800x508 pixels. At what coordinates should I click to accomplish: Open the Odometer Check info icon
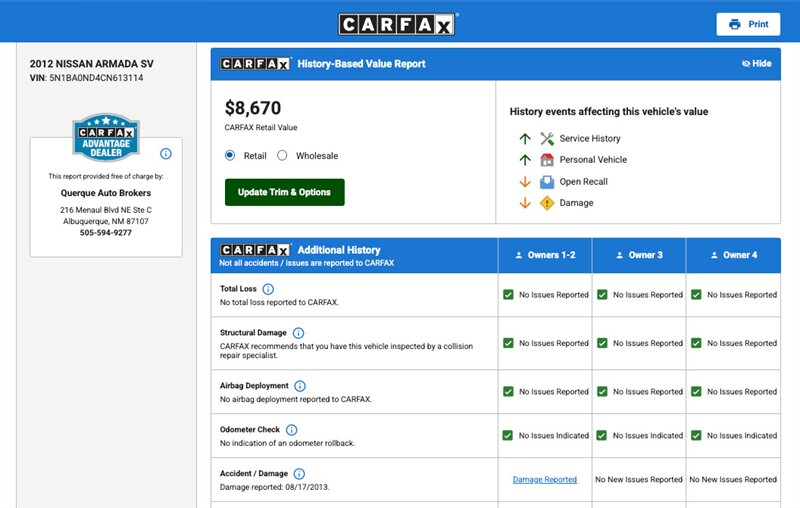click(x=291, y=430)
